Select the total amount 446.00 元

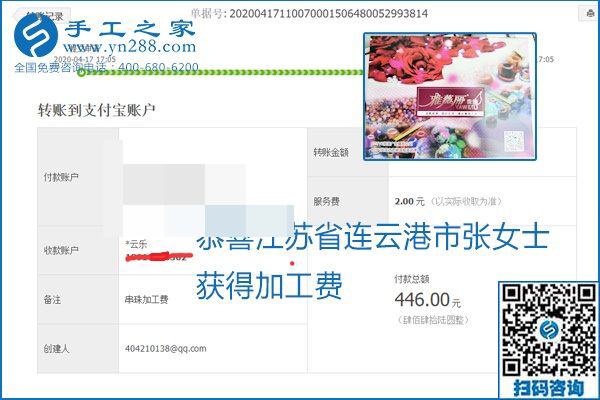click(x=428, y=300)
